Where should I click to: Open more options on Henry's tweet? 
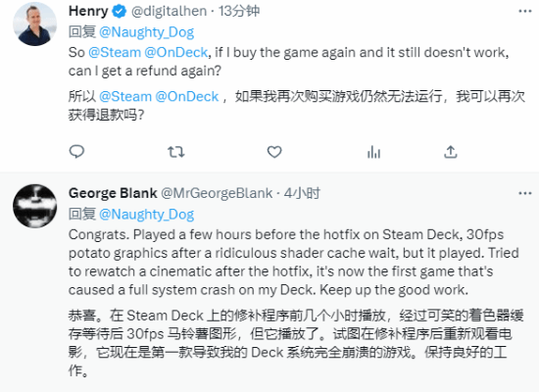tap(525, 12)
